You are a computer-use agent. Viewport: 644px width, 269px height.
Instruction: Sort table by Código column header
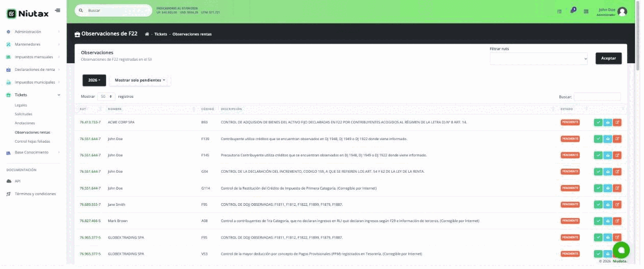click(208, 109)
